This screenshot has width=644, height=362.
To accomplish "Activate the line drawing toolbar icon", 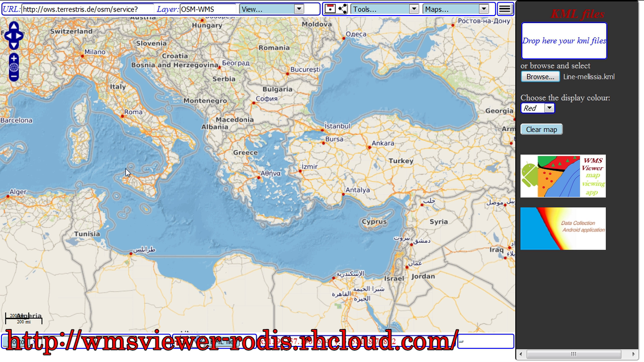I will [x=343, y=9].
